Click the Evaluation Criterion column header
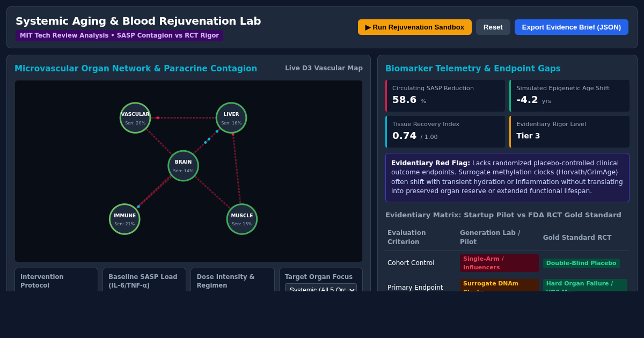This screenshot has height=338, width=644. [x=407, y=237]
